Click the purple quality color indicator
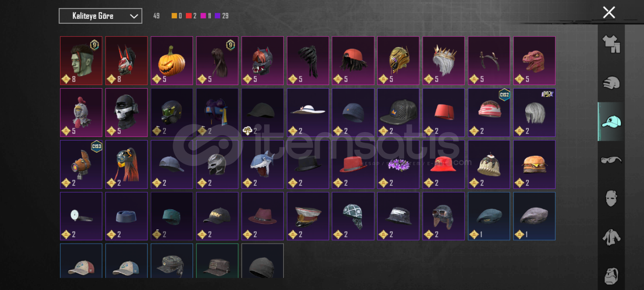The width and height of the screenshot is (644, 290). tap(217, 16)
